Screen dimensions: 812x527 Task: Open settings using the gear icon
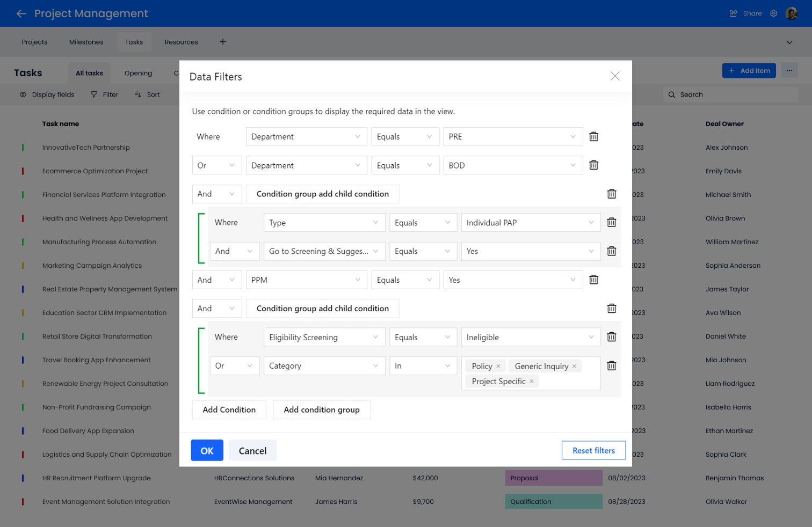coord(773,13)
